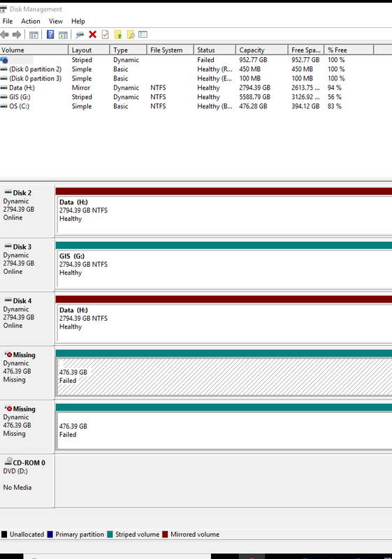
Task: Click the Striped volume teal legend swatch
Action: coord(110,535)
